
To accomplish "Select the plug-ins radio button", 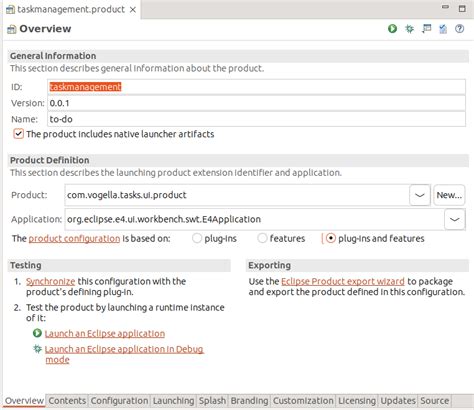I will coord(197,238).
